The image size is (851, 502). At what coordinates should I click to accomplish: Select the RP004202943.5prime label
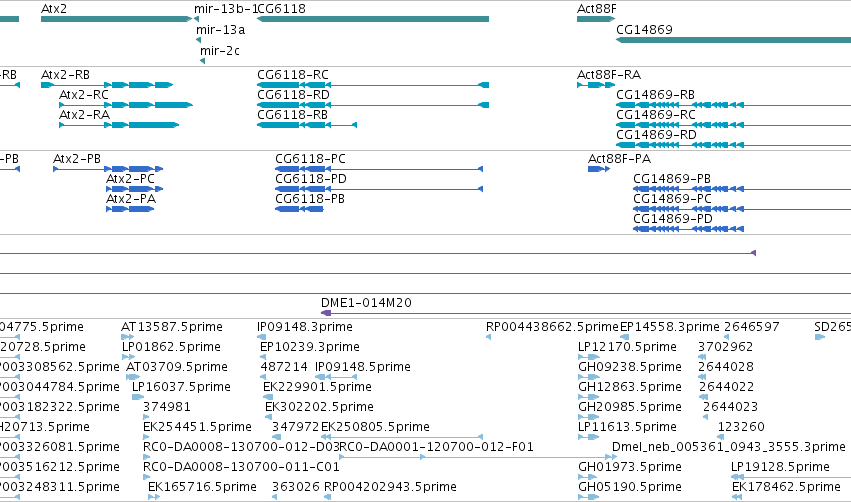[x=390, y=488]
